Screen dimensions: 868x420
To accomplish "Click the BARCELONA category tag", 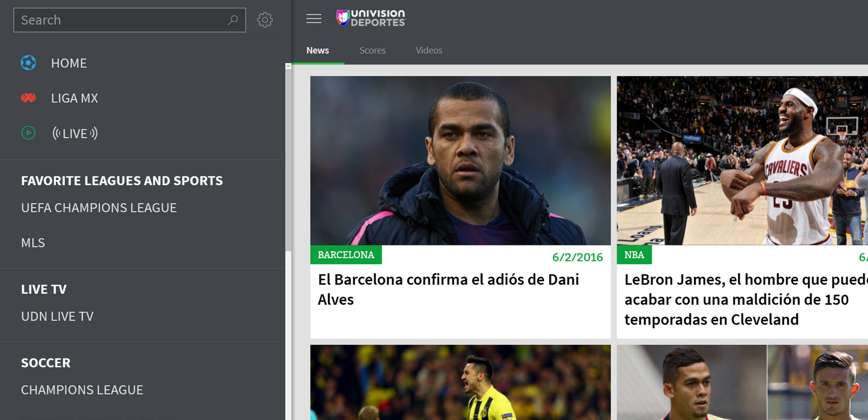I will click(346, 255).
